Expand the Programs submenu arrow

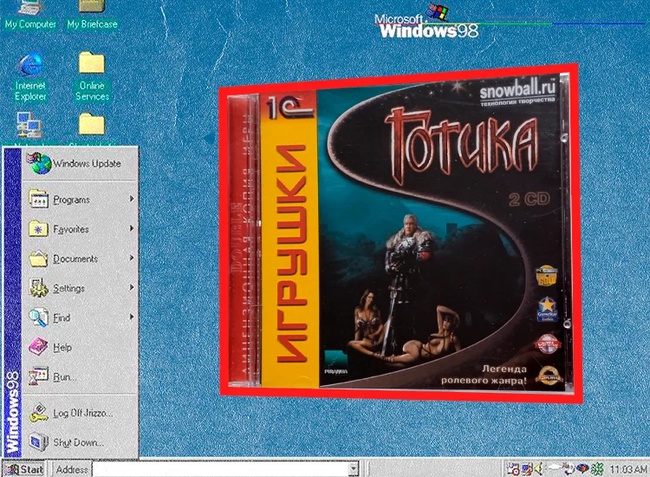point(131,199)
